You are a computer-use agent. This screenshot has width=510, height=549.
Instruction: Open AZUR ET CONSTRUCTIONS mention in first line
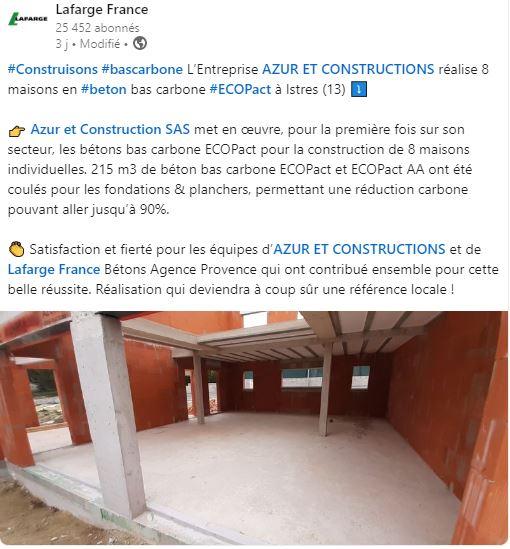(348, 69)
